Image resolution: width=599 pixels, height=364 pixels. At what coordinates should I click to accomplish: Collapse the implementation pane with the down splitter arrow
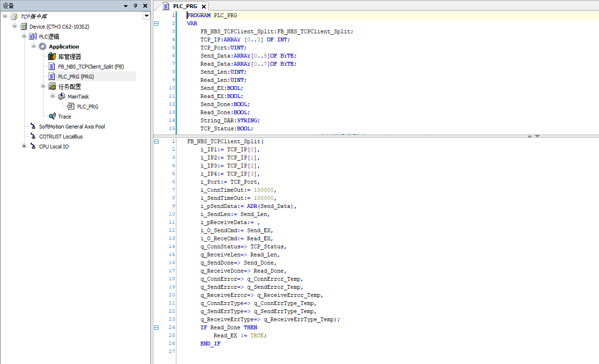538,136
